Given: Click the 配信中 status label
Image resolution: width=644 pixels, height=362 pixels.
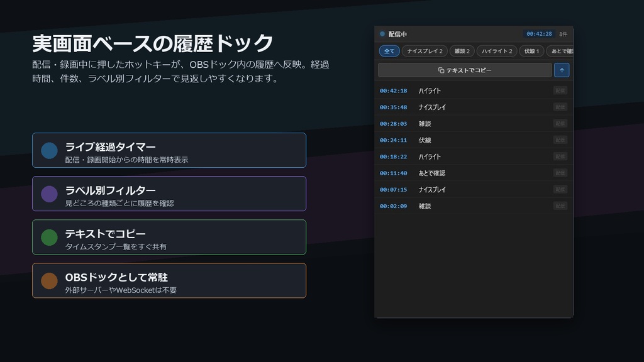Looking at the screenshot, I should 397,34.
